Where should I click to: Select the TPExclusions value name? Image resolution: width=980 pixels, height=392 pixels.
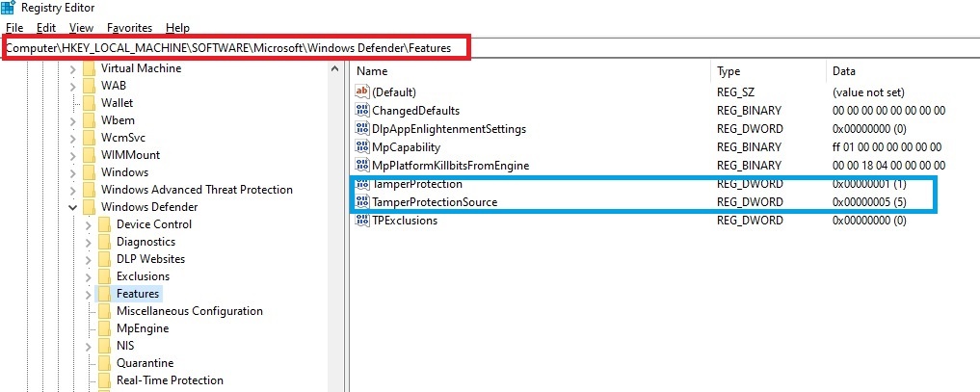point(405,221)
